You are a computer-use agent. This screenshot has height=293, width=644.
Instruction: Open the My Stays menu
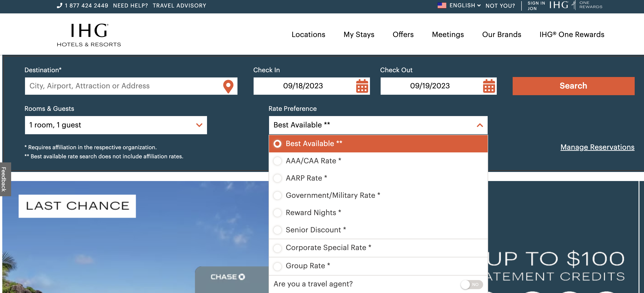tap(359, 35)
